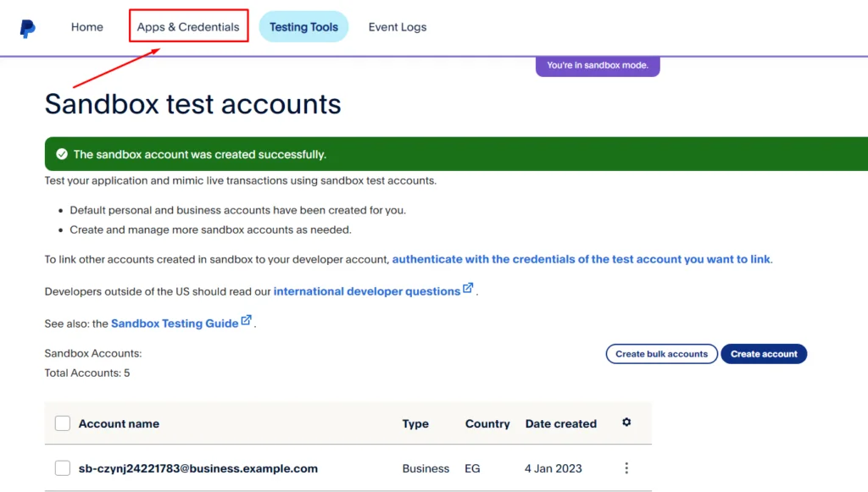The height and width of the screenshot is (492, 868).
Task: Click the 4 Jan 2023 date cell
Action: coord(553,468)
